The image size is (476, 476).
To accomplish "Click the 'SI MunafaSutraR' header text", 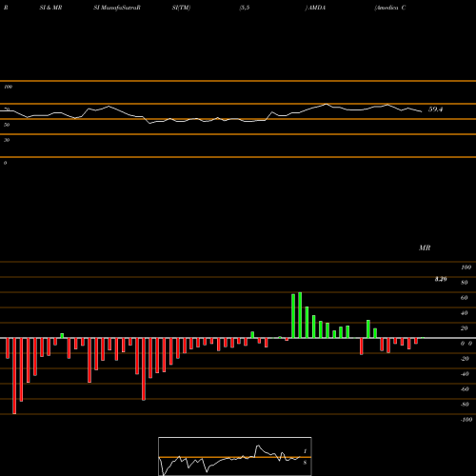I will point(117,8).
